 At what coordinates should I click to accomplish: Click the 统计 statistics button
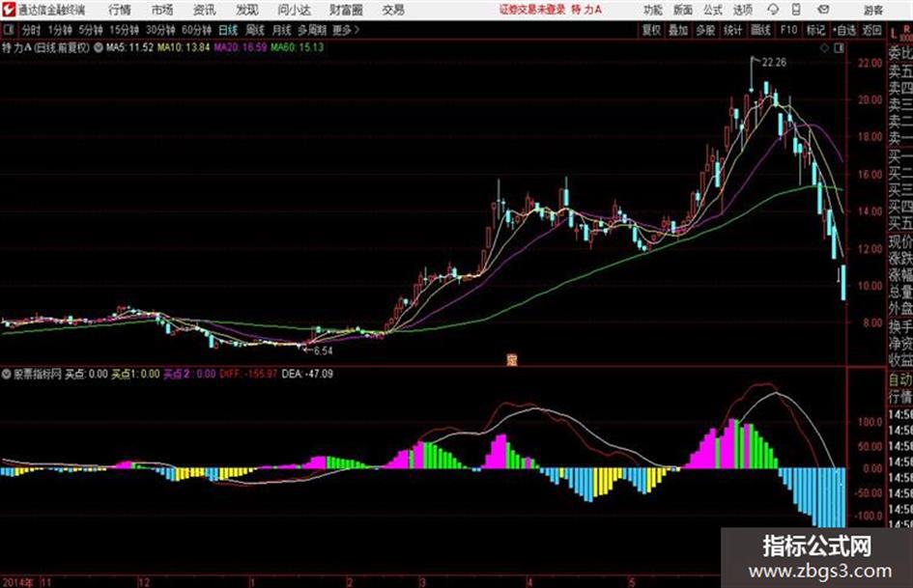pos(733,30)
